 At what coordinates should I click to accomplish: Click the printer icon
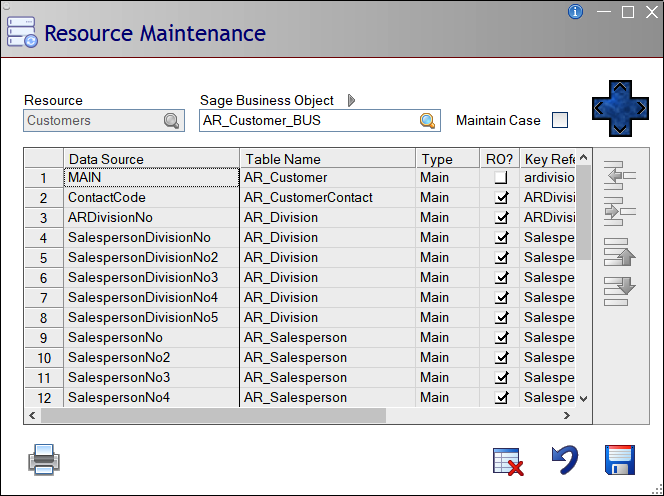[x=45, y=460]
